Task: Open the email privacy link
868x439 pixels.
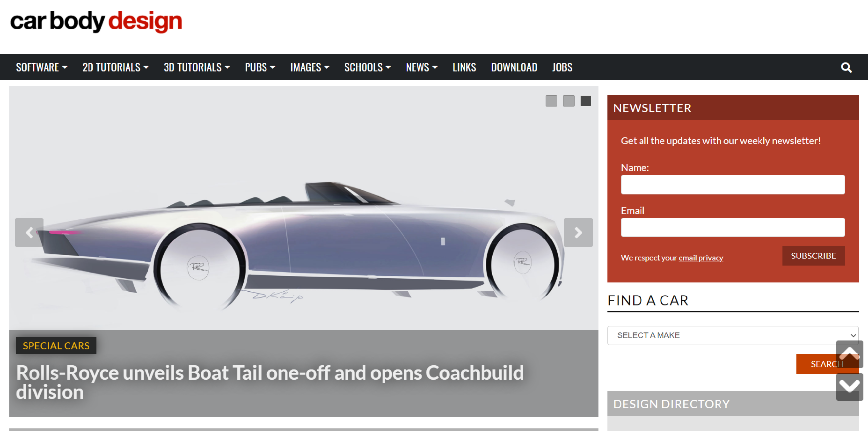Action: tap(700, 258)
